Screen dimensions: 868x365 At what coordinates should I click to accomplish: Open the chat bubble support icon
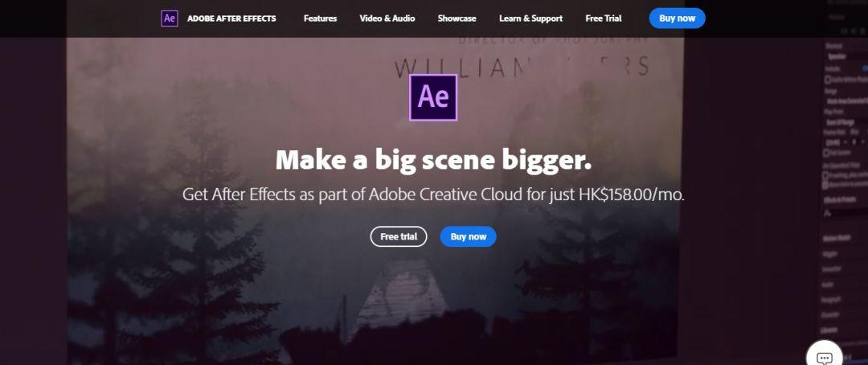pos(825,355)
